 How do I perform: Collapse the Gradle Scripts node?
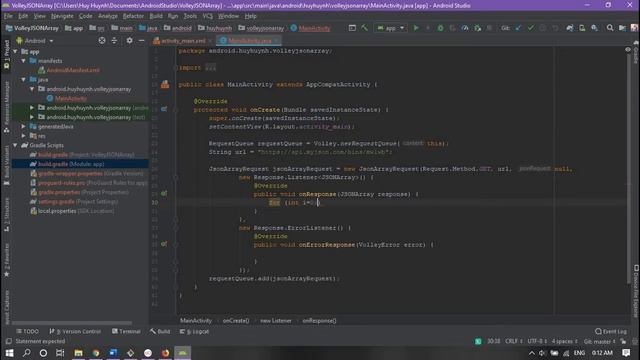15,145
